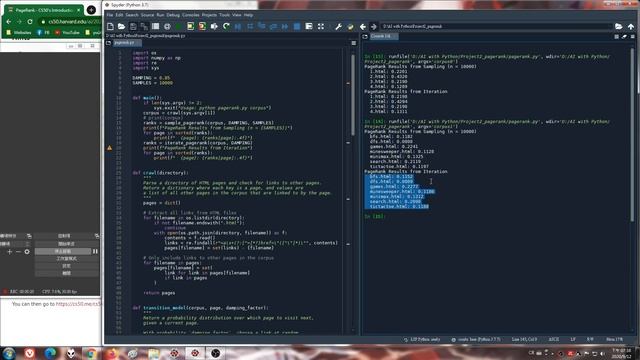Open the Source menu
Viewport: 640px width, 360px height.
click(x=147, y=15)
